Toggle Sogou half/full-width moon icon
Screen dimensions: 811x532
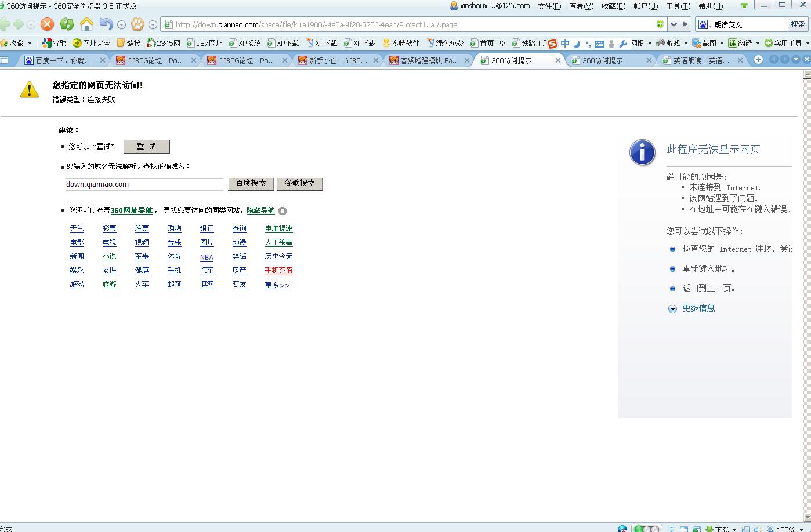(577, 44)
